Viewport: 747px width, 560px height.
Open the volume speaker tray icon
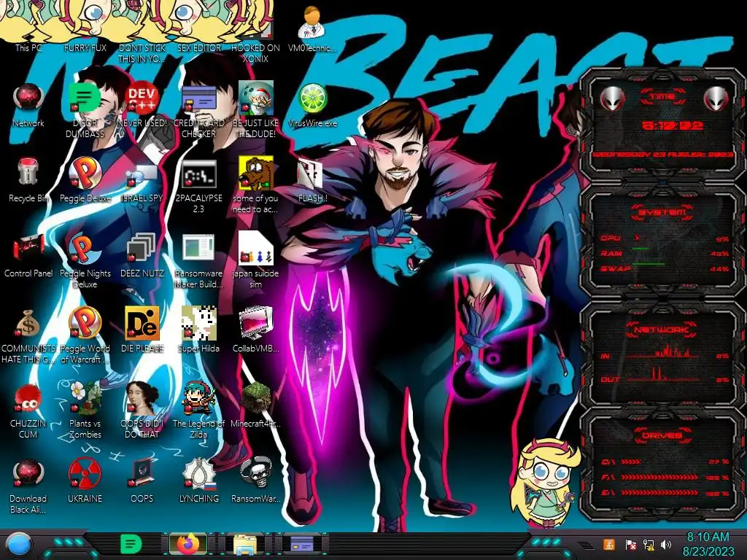(666, 545)
